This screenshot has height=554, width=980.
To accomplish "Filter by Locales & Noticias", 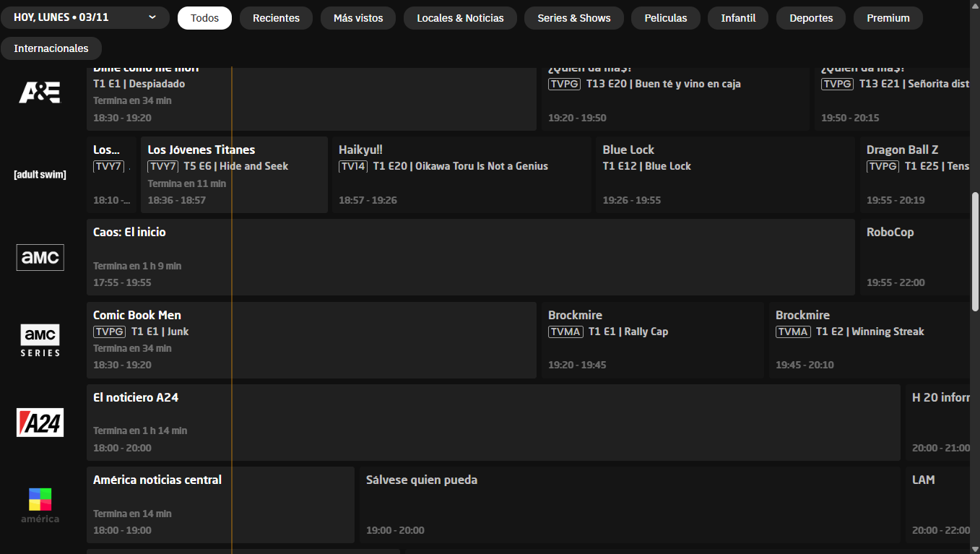I will 460,18.
